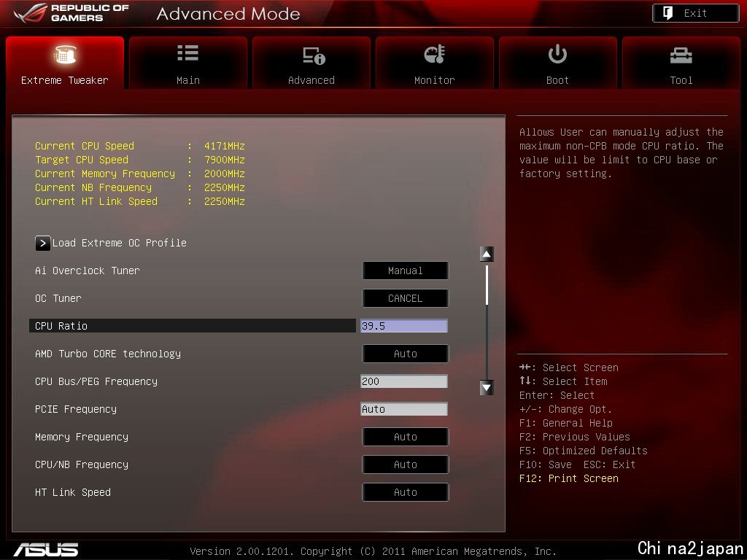Viewport: 747px width, 560px height.
Task: Open the Memory Frequency Auto dropdown
Action: (406, 437)
